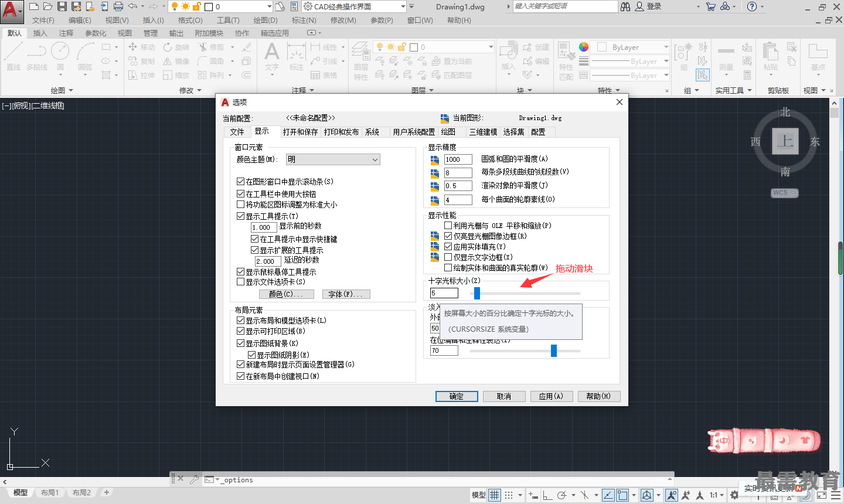
Task: Click the Autodesk App Store cart icon
Action: tap(710, 6)
